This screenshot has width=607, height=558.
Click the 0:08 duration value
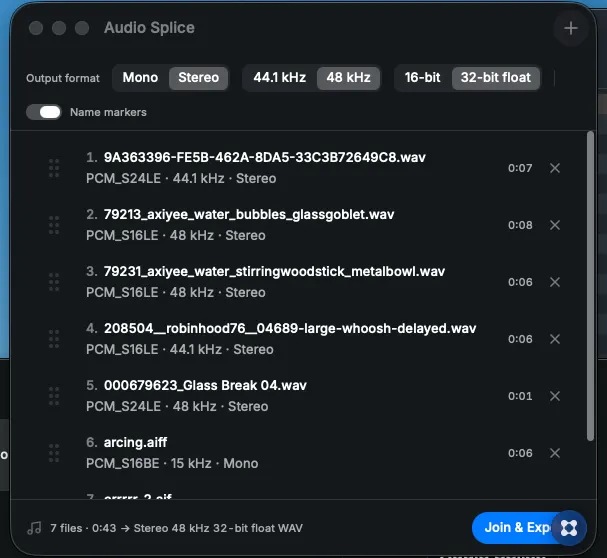[x=520, y=225]
